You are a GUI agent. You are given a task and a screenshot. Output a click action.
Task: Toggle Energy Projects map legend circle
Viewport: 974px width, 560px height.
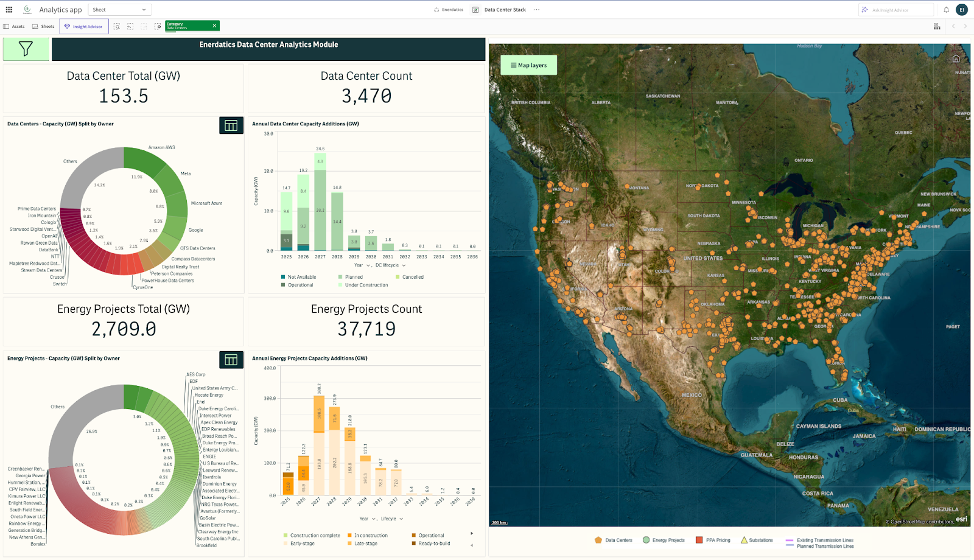(x=646, y=540)
